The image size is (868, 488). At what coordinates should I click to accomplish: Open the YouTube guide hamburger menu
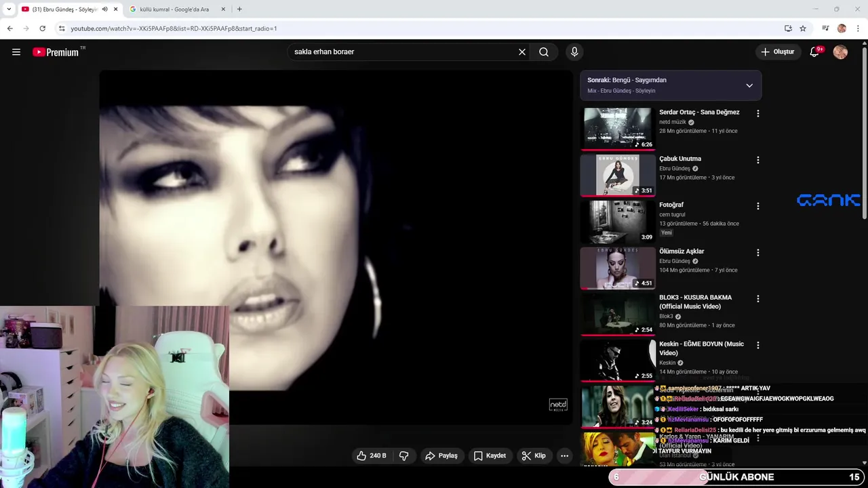point(16,52)
